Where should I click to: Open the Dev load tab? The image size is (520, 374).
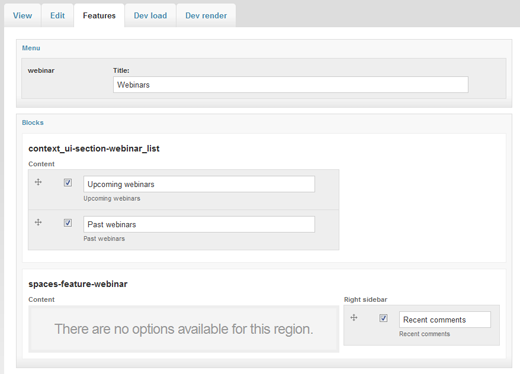150,16
